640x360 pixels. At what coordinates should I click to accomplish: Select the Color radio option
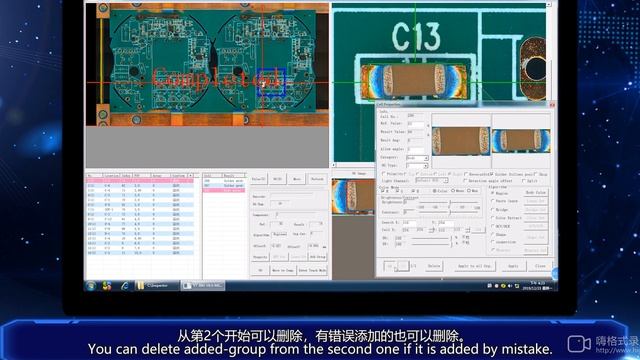point(435,191)
